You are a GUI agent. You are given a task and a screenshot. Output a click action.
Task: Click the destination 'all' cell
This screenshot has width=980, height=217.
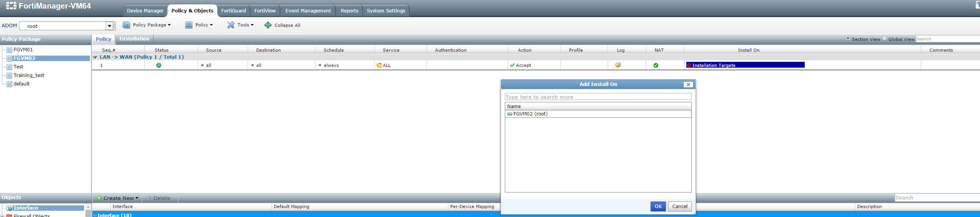point(282,65)
